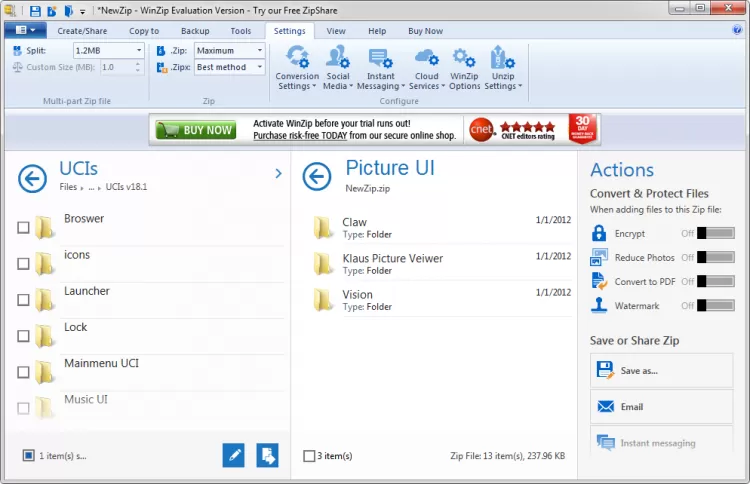Open WinZip Options
The image size is (750, 484).
click(x=464, y=67)
